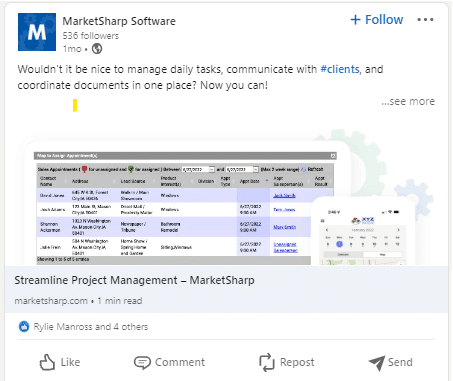Follow MarketSharp Software
453x381 pixels.
pos(377,20)
